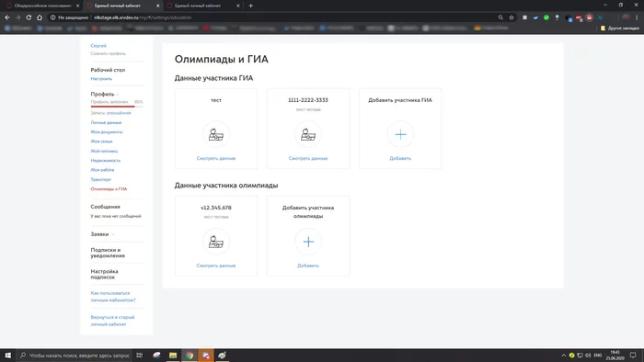This screenshot has height=362, width=644.
Task: Open 'Мои документы' sidebar link
Action: (x=107, y=132)
